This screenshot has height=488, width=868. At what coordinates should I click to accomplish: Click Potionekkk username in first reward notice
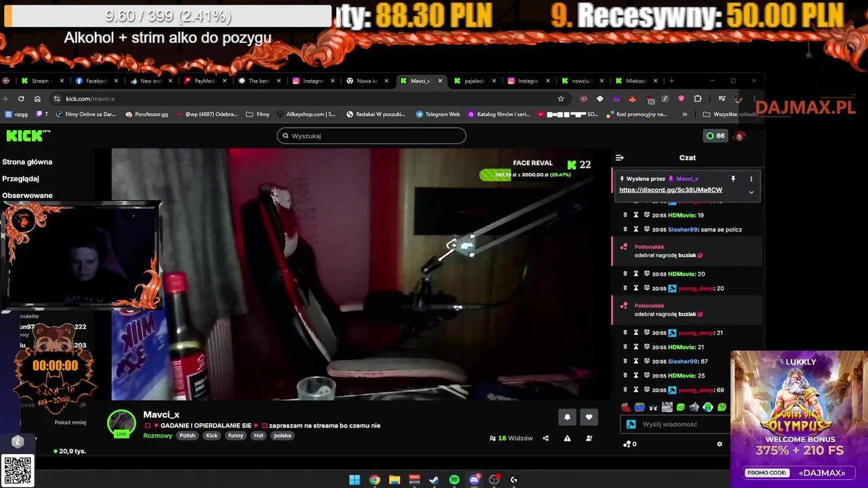tap(649, 247)
